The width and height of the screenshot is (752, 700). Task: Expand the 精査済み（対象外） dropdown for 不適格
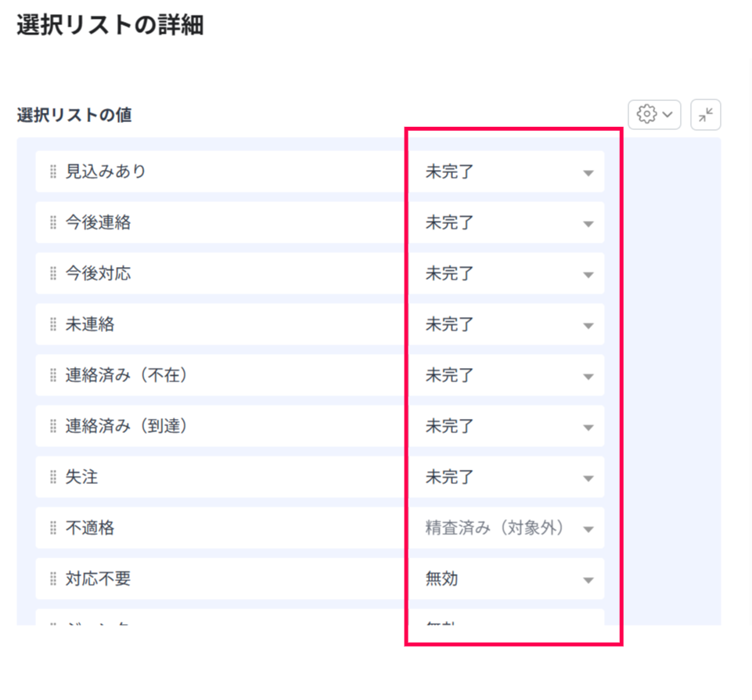click(507, 528)
